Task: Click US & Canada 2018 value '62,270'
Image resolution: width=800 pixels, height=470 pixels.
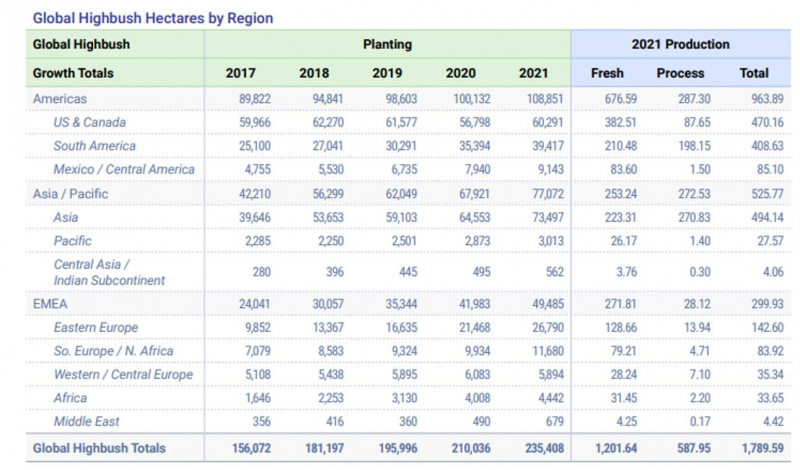Action: [x=328, y=122]
